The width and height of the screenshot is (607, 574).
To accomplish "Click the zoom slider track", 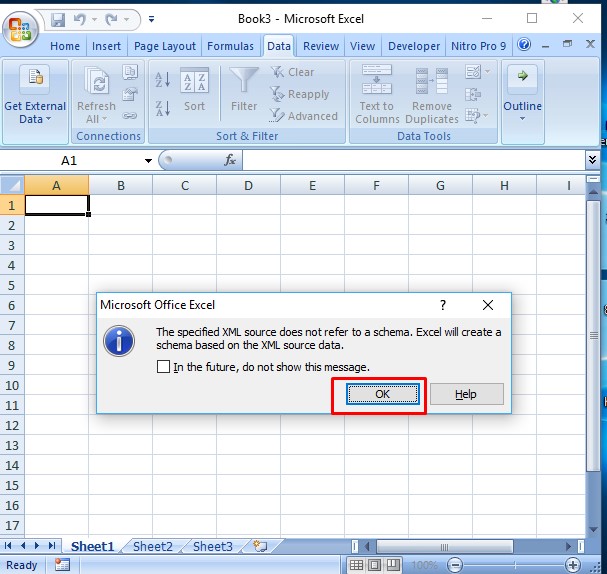I will pos(514,565).
